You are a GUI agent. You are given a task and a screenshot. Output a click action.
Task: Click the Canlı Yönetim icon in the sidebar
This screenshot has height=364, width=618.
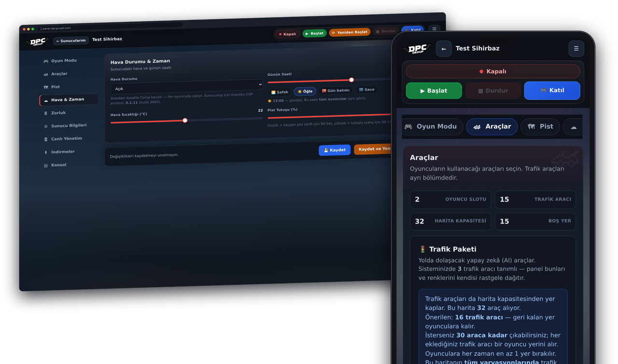(x=46, y=139)
